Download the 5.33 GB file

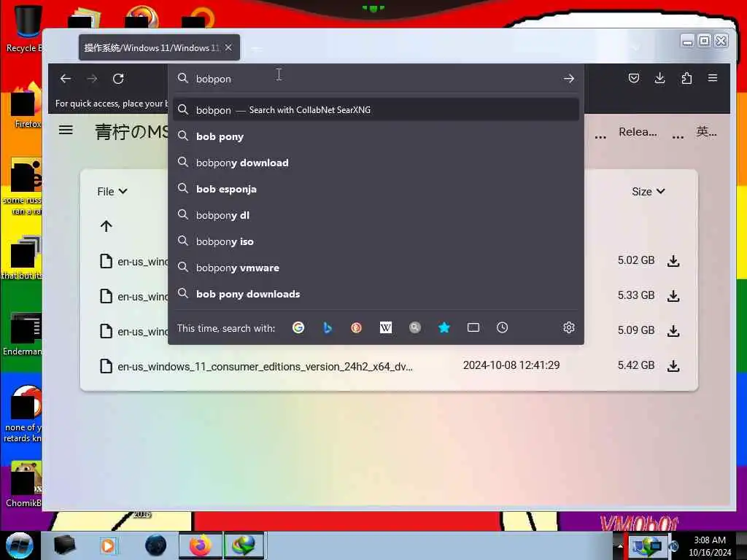click(x=673, y=296)
